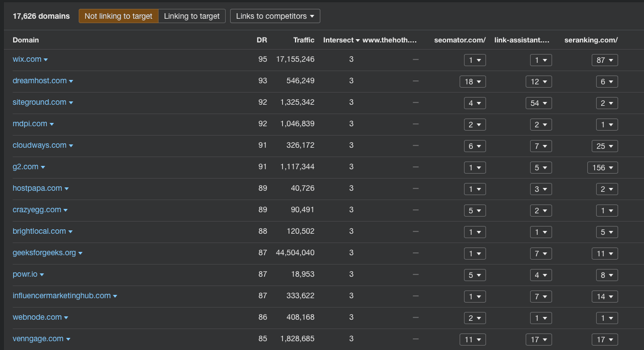Viewport: 644px width, 350px height.
Task: Sort the table by Traffic column
Action: (x=304, y=40)
